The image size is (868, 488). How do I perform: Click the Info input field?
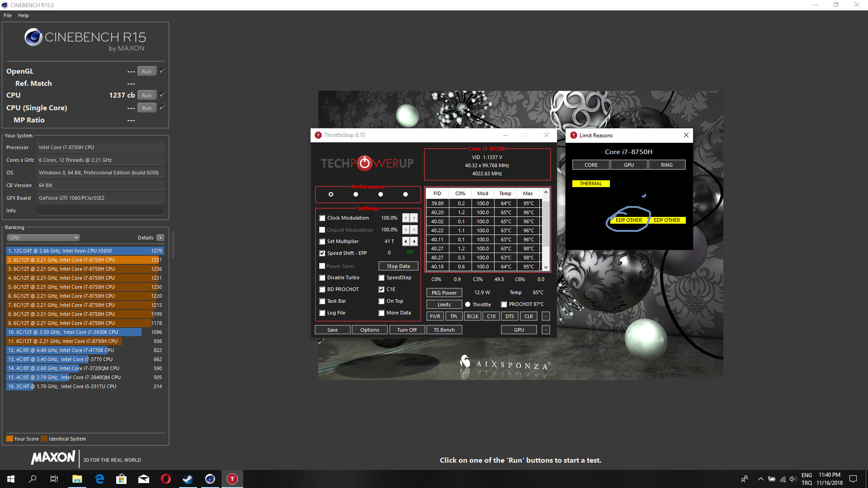[100, 211]
